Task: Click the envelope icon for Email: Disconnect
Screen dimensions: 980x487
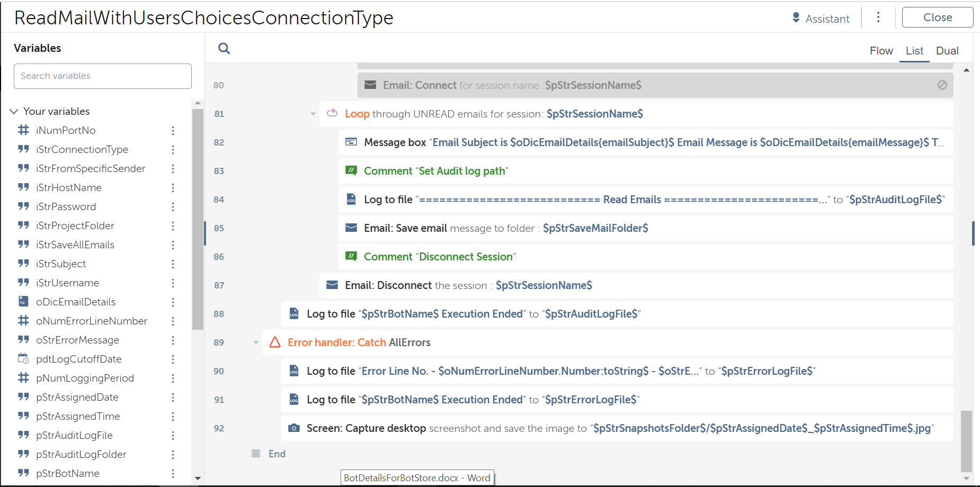Action: tap(332, 285)
